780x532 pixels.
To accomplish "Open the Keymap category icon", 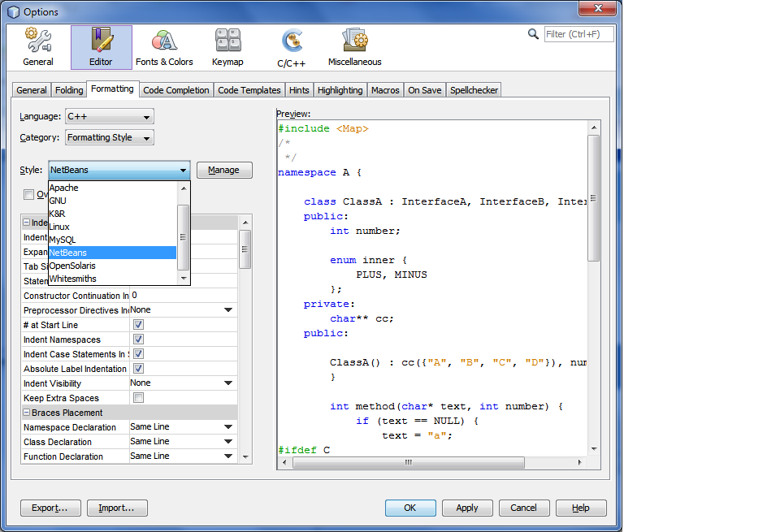I will point(227,46).
